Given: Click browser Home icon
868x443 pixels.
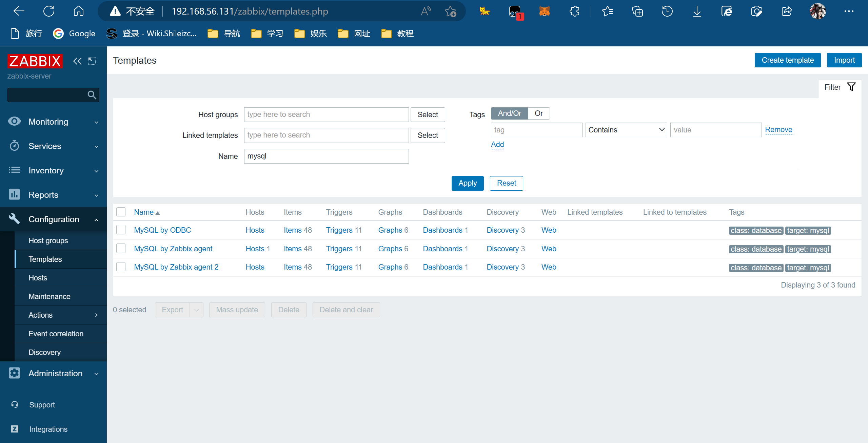Looking at the screenshot, I should point(78,11).
